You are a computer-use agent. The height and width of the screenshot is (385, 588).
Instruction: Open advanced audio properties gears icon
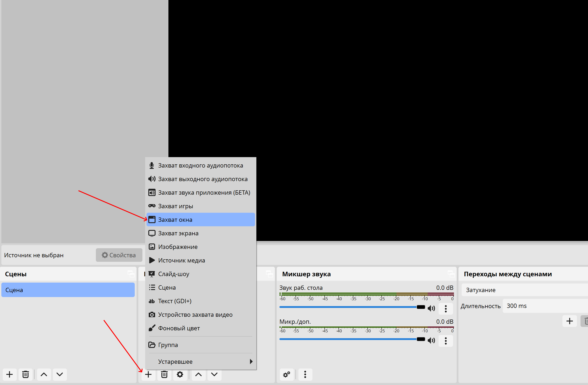coord(287,374)
